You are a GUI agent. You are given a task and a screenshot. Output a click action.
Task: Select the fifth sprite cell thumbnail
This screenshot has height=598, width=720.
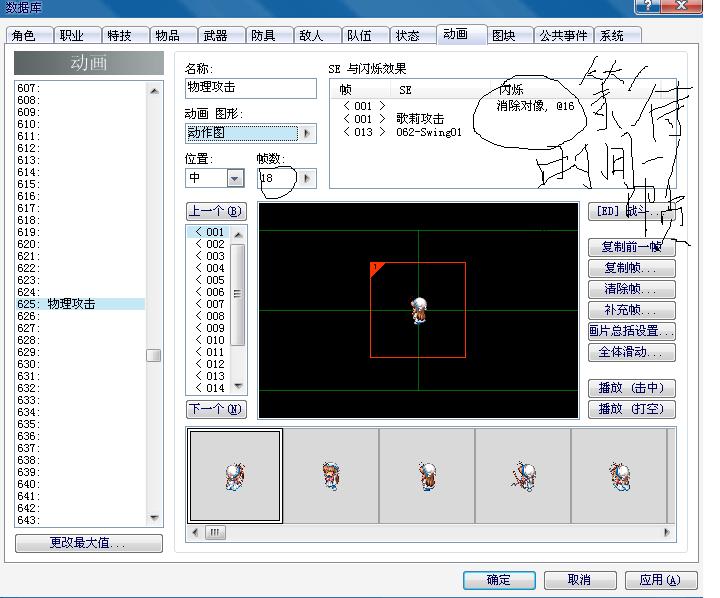[619, 476]
